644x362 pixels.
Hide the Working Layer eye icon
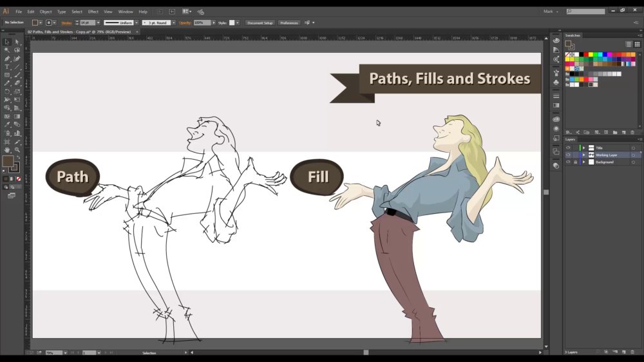(569, 155)
